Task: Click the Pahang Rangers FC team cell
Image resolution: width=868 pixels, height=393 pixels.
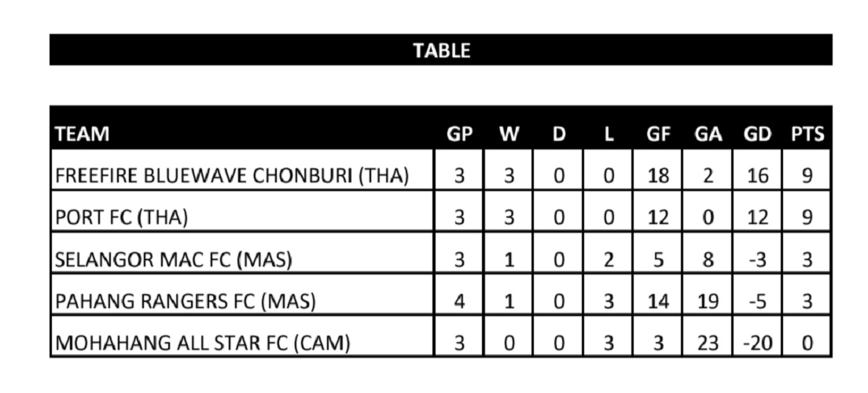Action: 185,302
